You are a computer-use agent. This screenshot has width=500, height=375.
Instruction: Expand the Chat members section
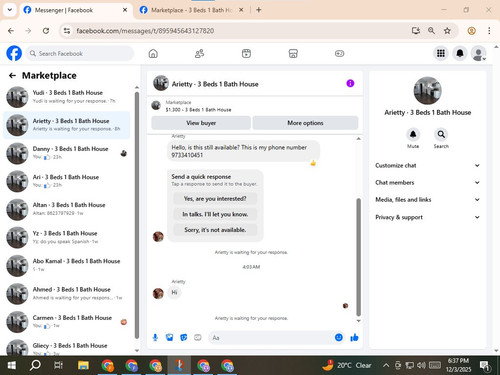click(428, 182)
